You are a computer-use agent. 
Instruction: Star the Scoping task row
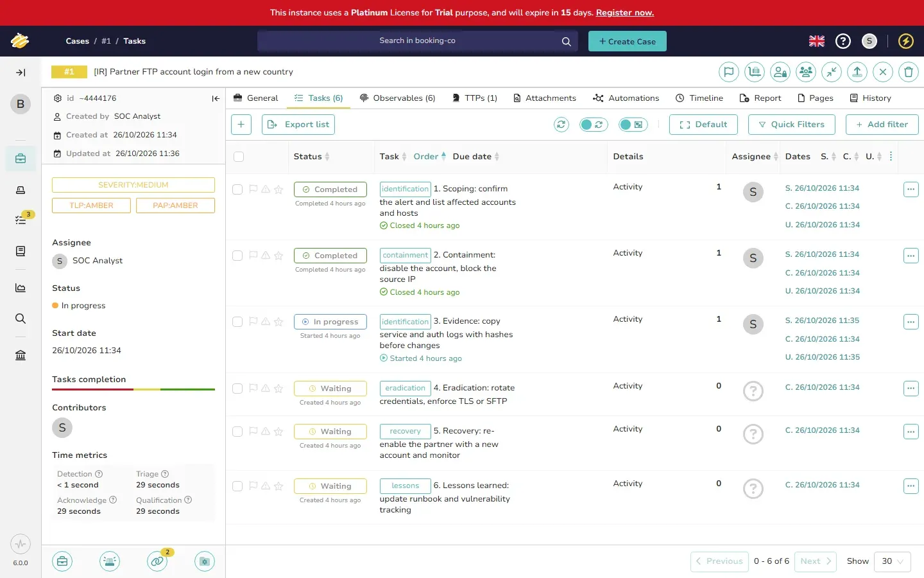coord(278,189)
